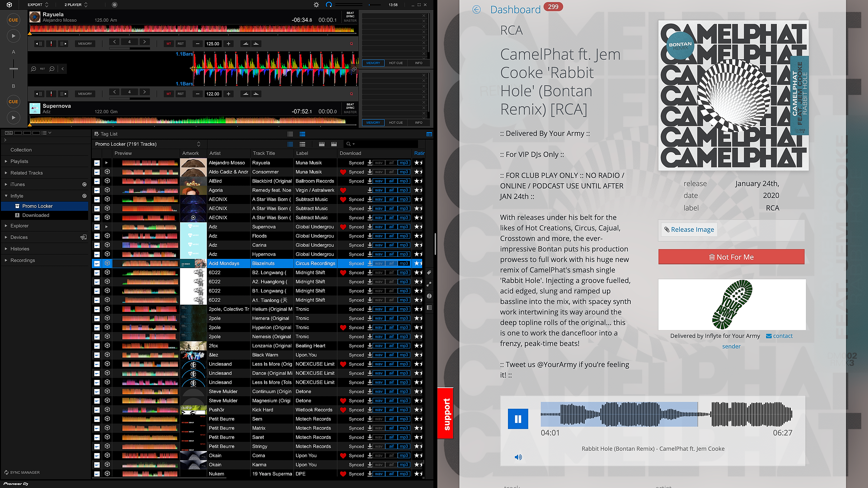Refresh the Inflyte library
The height and width of the screenshot is (488, 868).
pos(84,196)
